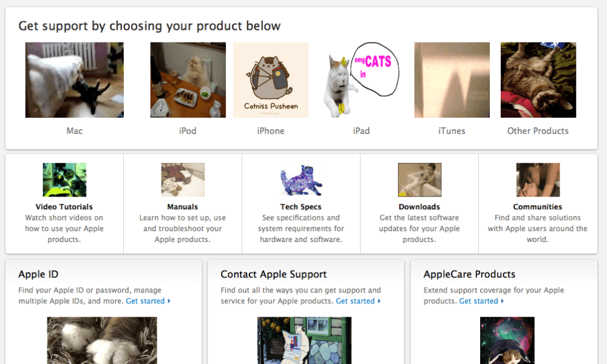The image size is (607, 364).
Task: Select the iPod product picture
Action: [188, 80]
